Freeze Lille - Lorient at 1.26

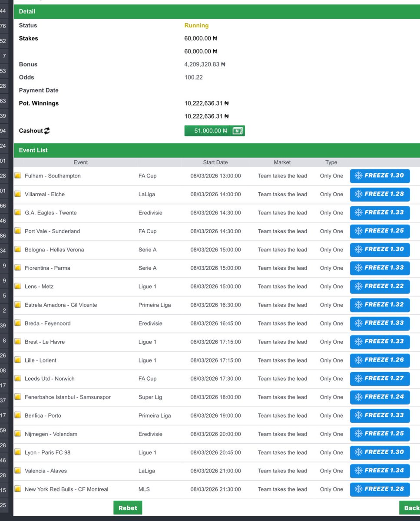tap(380, 360)
